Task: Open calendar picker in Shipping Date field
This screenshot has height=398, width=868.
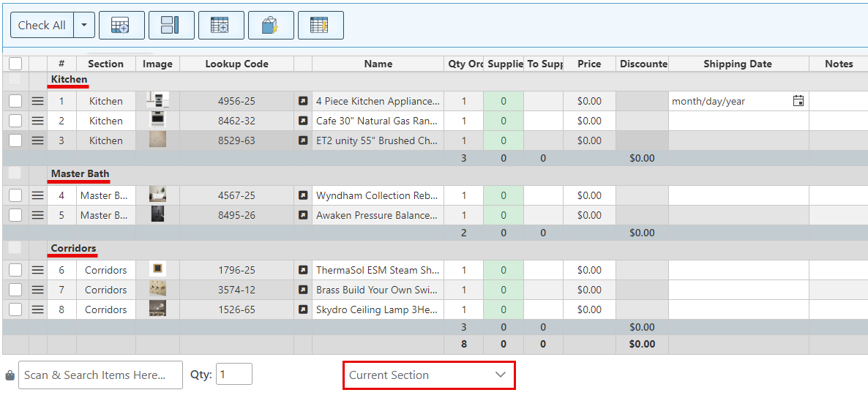Action: click(798, 101)
